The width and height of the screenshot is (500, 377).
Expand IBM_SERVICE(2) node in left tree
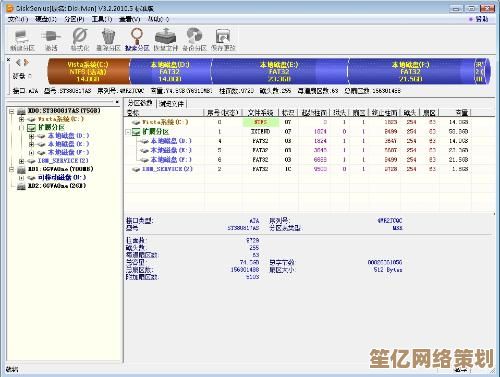coord(21,161)
